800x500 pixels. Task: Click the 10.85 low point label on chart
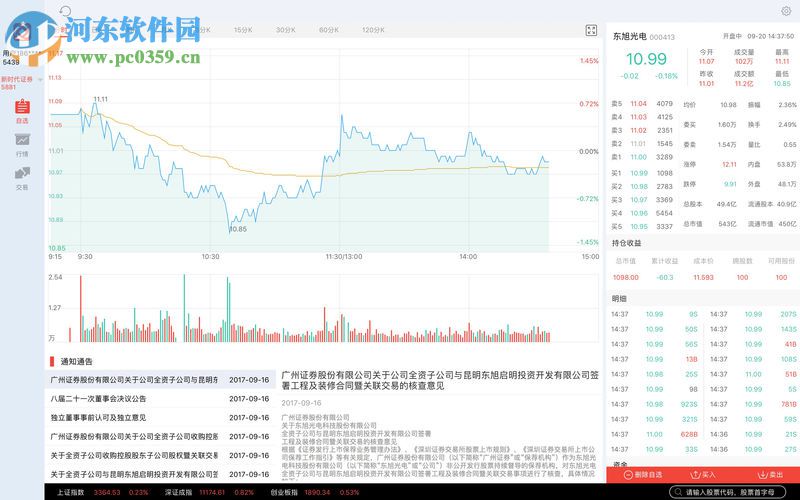238,229
